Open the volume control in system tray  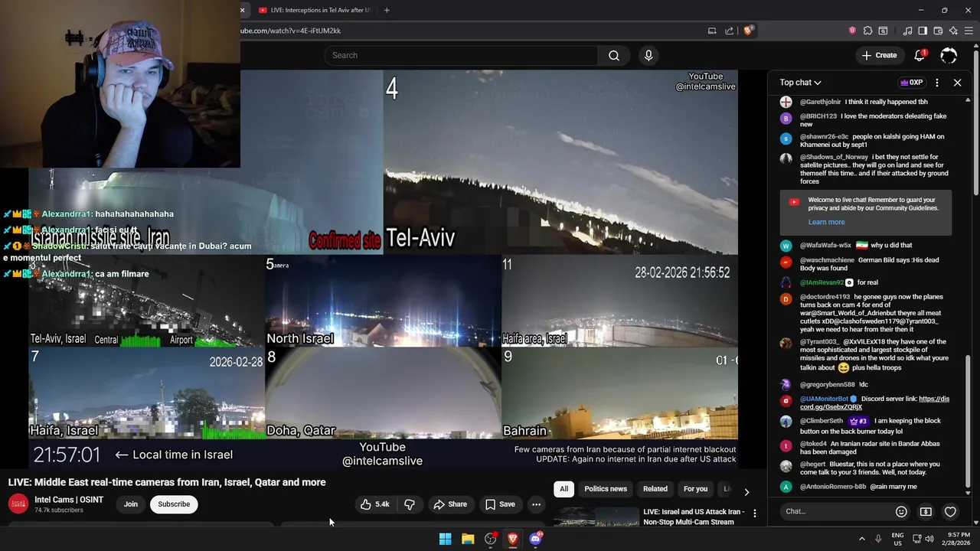pyautogui.click(x=929, y=539)
